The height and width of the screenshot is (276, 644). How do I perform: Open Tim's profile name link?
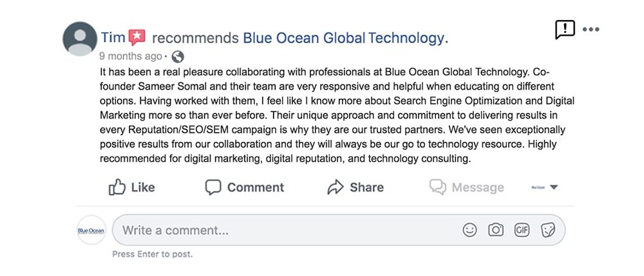113,37
